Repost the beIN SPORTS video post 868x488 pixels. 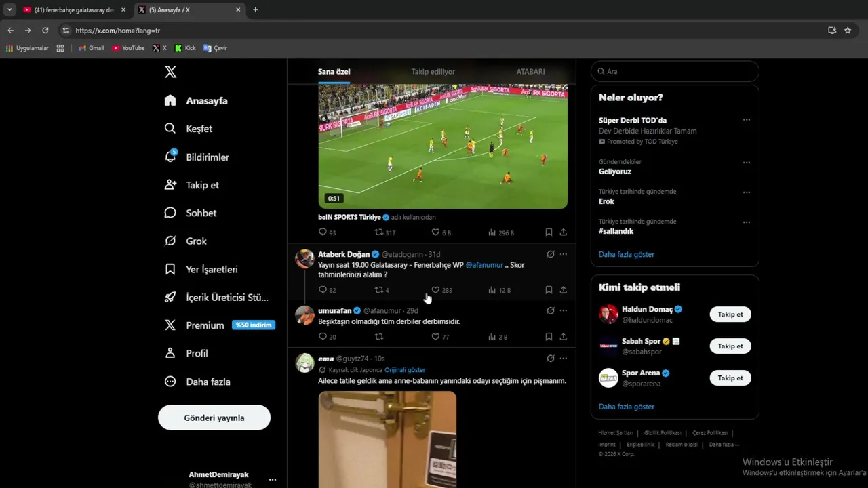384,232
